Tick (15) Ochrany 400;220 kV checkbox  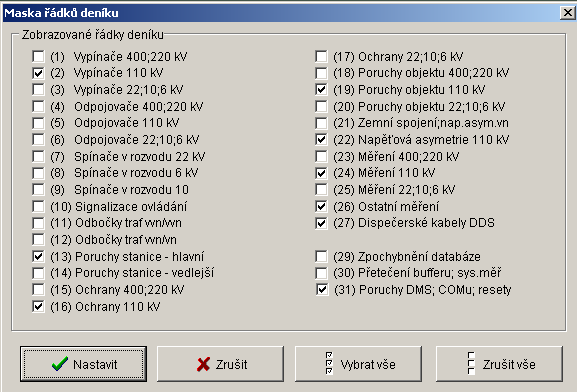tap(38, 290)
